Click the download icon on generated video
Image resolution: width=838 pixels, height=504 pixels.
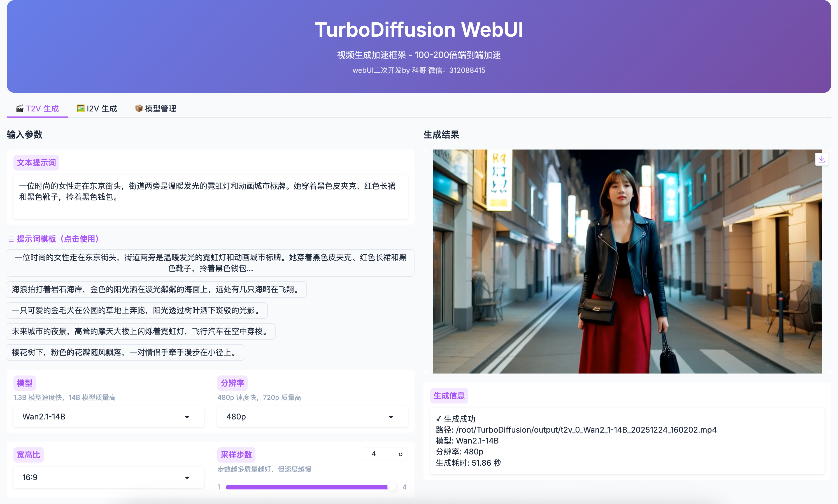click(821, 159)
